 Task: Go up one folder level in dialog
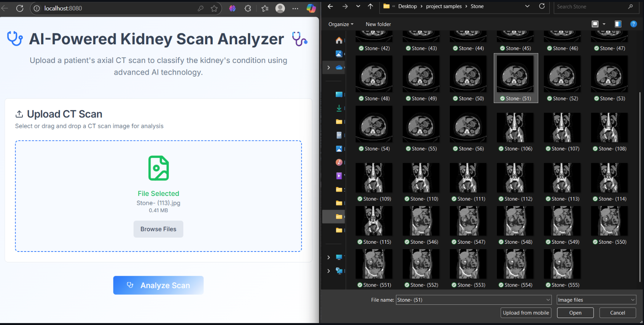point(370,6)
